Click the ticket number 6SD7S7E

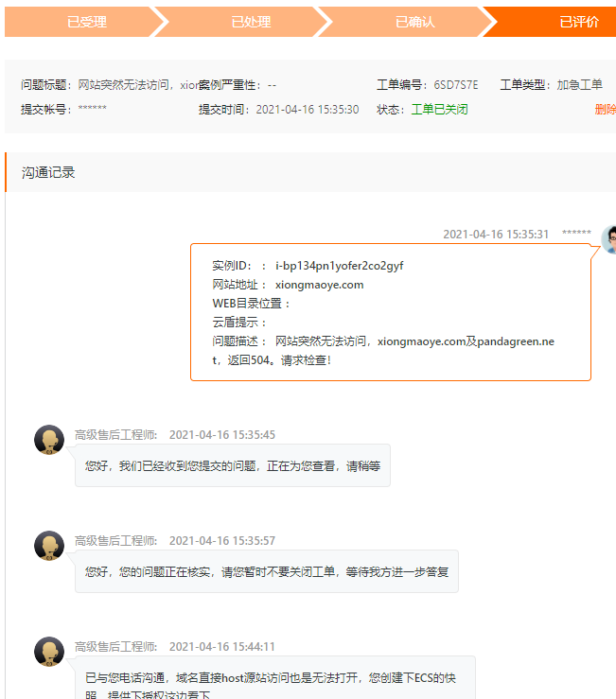[x=456, y=84]
